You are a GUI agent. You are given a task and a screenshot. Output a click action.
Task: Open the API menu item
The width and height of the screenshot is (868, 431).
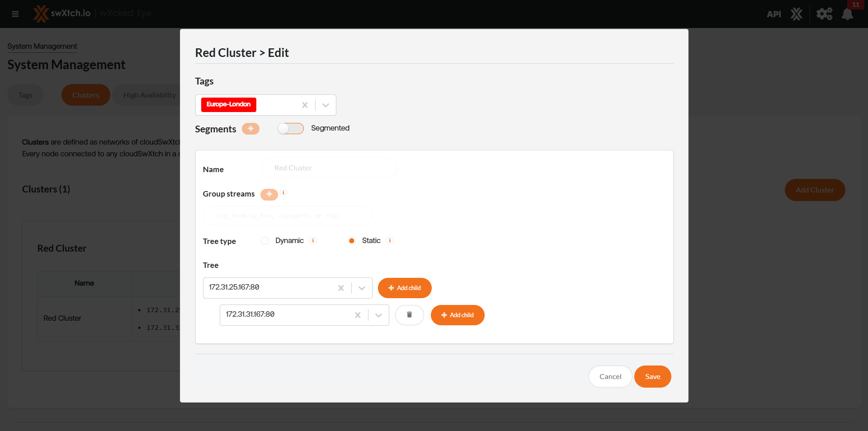pyautogui.click(x=774, y=14)
